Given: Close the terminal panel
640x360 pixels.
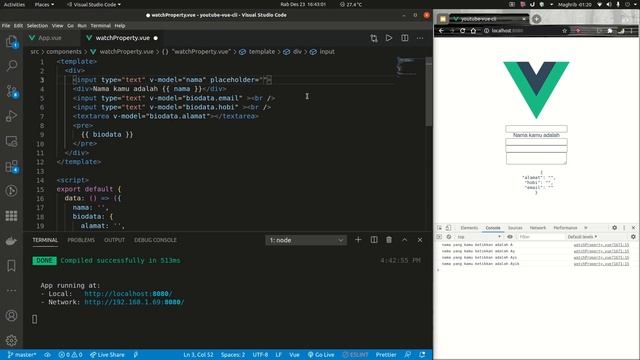Looking at the screenshot, I should point(420,240).
